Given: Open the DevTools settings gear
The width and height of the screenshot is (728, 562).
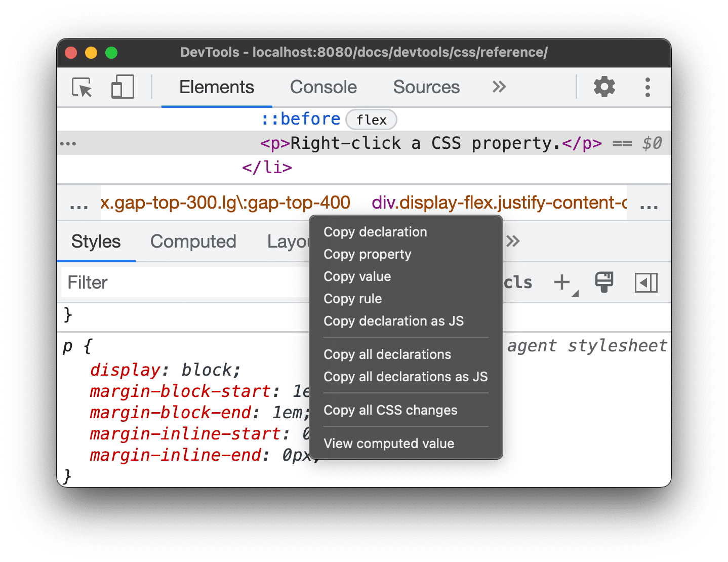Looking at the screenshot, I should [604, 87].
